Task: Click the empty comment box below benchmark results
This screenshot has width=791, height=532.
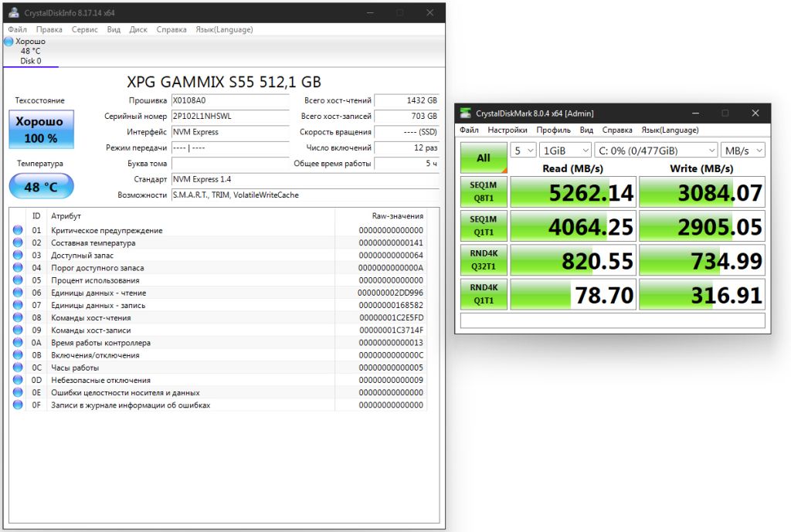Action: coord(613,320)
